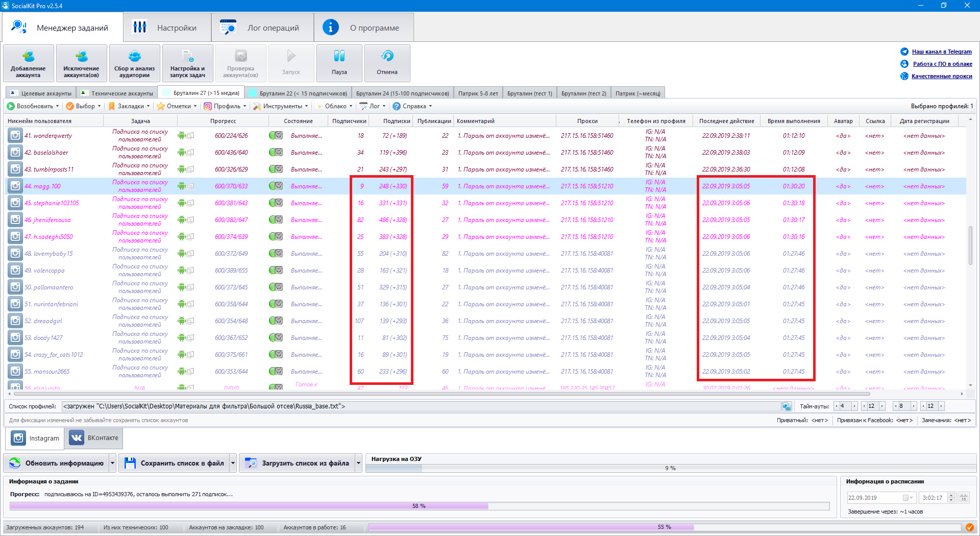The image size is (980, 536).
Task: Click the Загрузить список из файла icon
Action: click(251, 463)
